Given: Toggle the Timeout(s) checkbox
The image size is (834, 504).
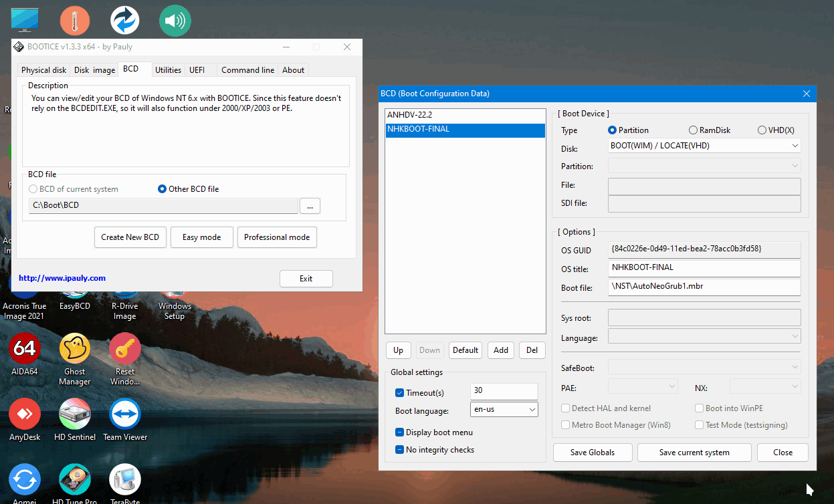Looking at the screenshot, I should 400,393.
